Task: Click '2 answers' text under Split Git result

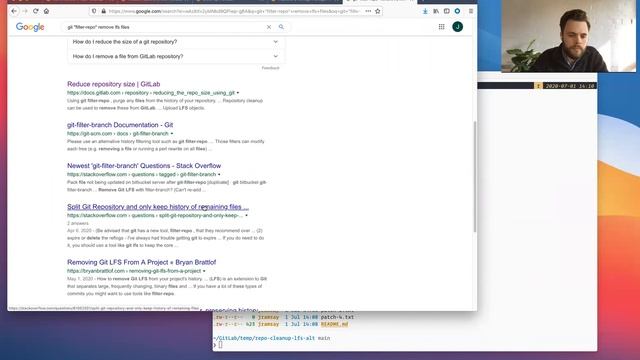Action: pyautogui.click(x=78, y=224)
